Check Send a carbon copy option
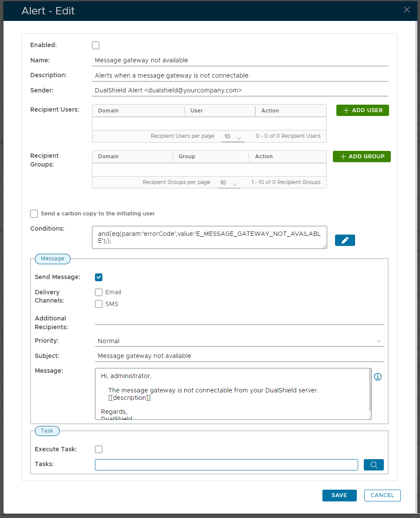 coord(34,214)
